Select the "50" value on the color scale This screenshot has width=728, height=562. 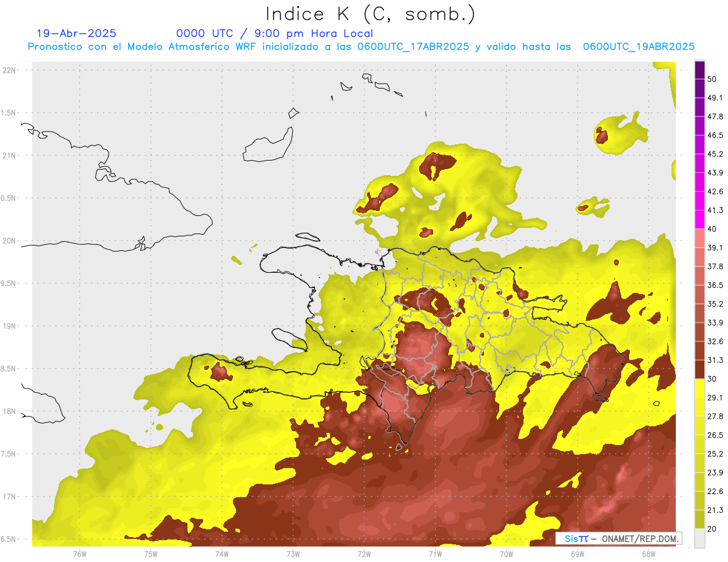[x=712, y=79]
